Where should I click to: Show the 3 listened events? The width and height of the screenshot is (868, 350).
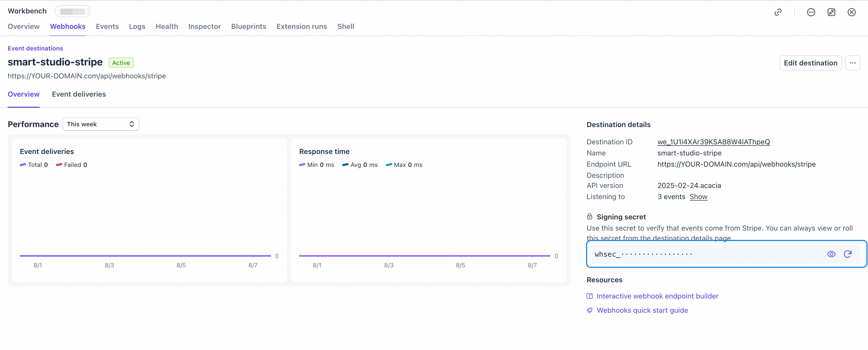[698, 197]
